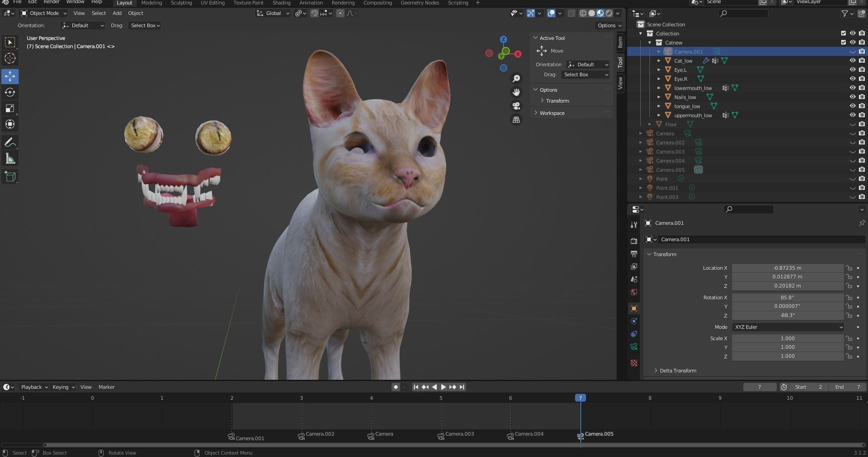The image size is (868, 457).
Task: Open the Tool properties tab icon
Action: [634, 225]
